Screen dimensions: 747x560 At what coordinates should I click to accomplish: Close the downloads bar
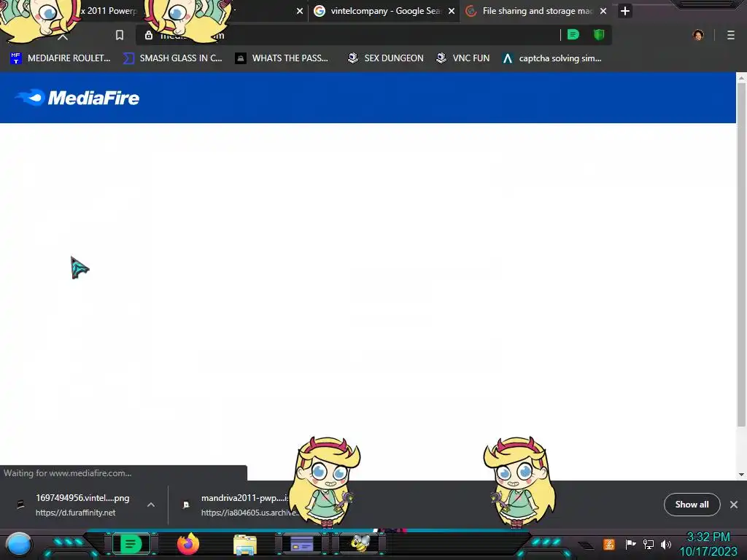pos(734,505)
